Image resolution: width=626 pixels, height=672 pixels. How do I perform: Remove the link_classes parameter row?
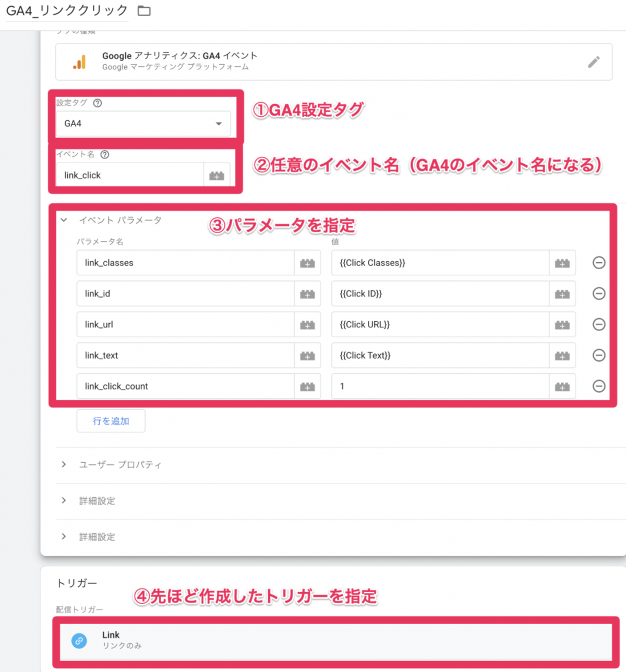[599, 263]
